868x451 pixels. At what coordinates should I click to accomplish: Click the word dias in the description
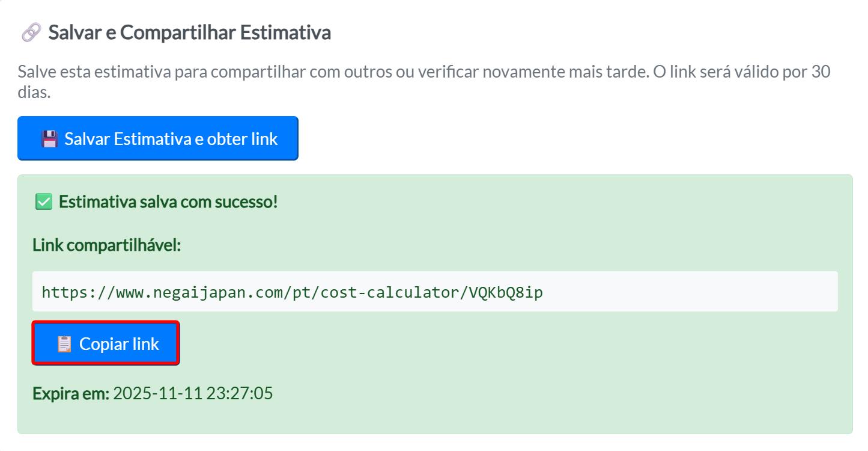(33, 93)
